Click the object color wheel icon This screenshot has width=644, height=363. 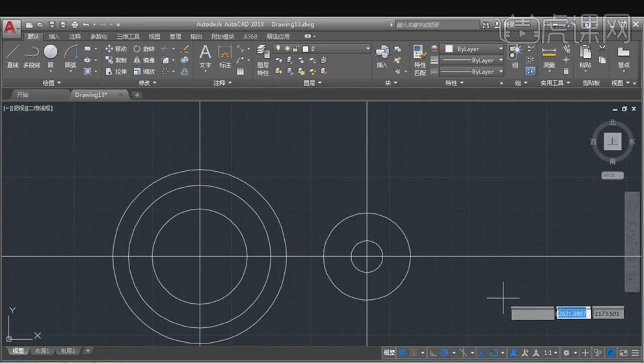[x=434, y=48]
